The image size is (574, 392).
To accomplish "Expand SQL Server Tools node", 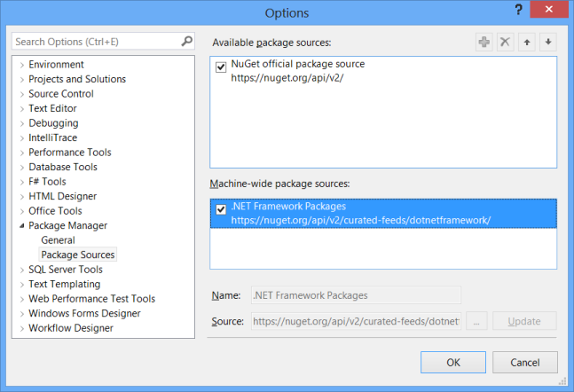I will coord(21,270).
